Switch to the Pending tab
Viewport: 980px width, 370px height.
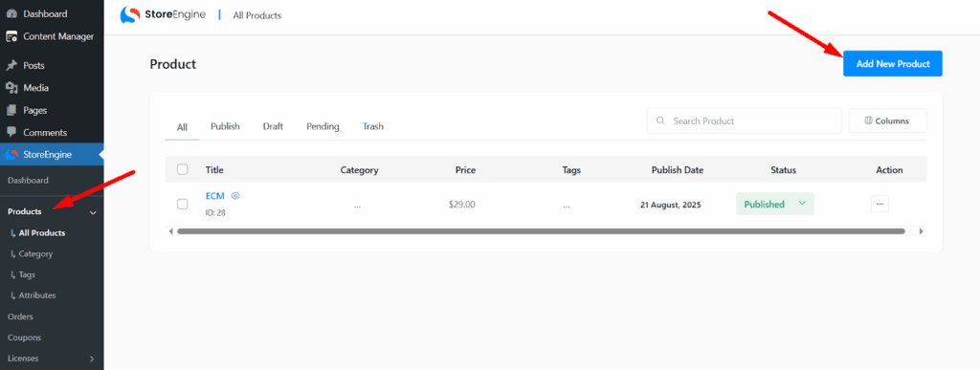[x=323, y=126]
